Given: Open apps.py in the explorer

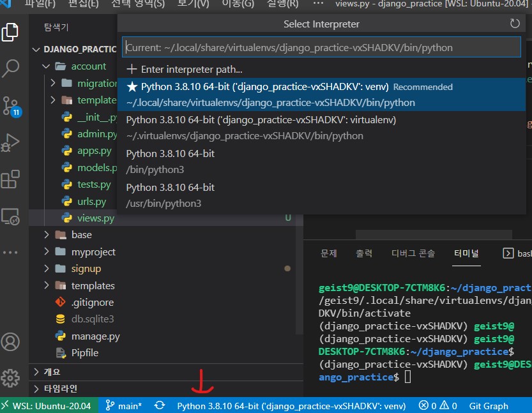Looking at the screenshot, I should (x=95, y=151).
